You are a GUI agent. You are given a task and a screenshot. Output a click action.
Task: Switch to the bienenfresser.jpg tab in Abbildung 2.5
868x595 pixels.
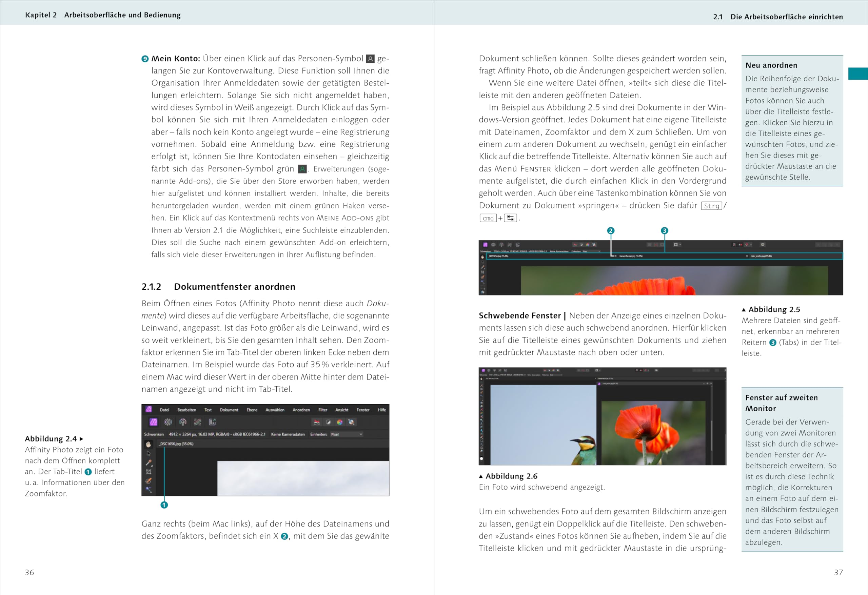[x=631, y=256]
